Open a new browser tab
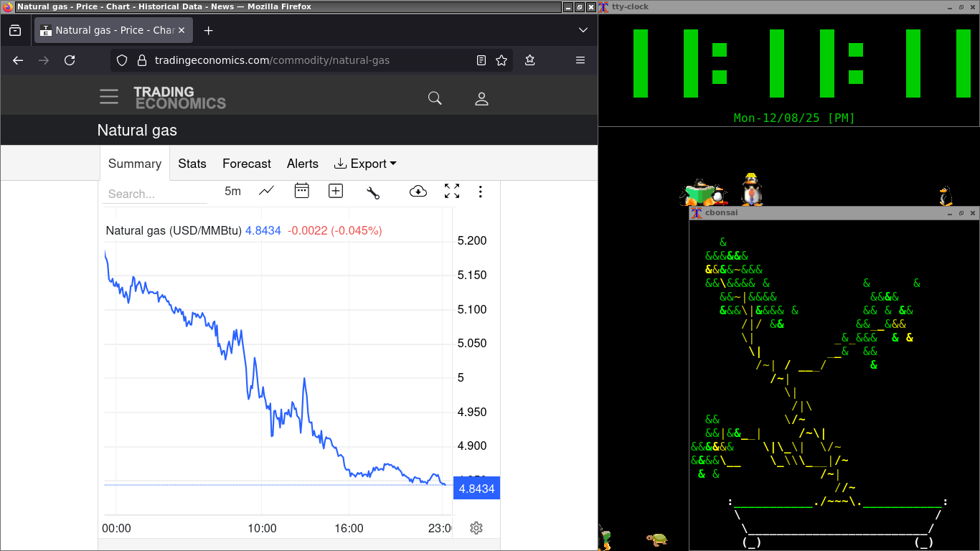 pos(208,31)
